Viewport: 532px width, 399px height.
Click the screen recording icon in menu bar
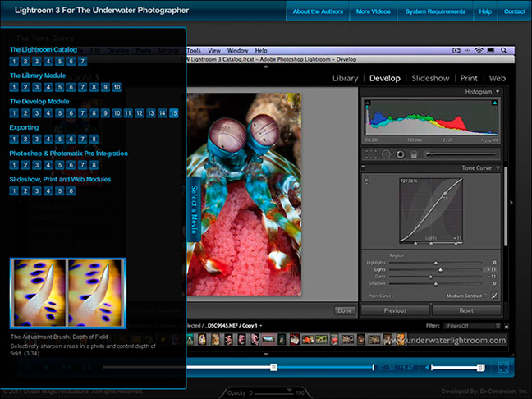456,50
